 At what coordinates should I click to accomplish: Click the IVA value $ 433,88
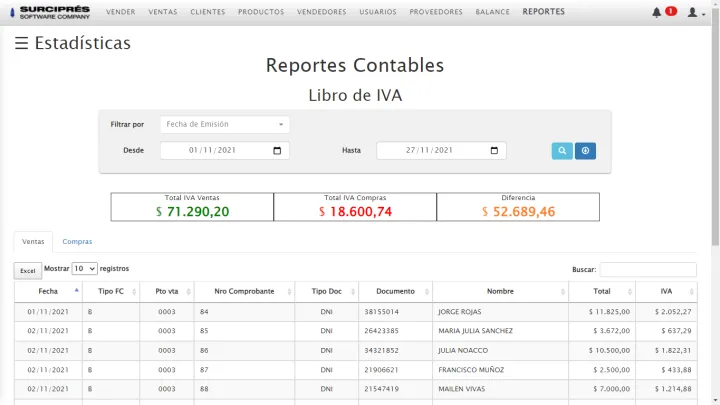coord(676,370)
